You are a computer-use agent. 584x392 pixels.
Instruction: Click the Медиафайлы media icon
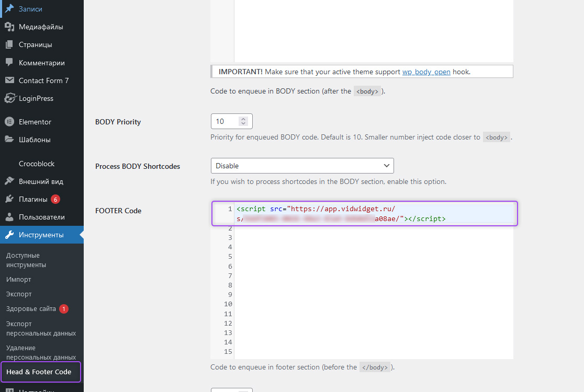[9, 27]
